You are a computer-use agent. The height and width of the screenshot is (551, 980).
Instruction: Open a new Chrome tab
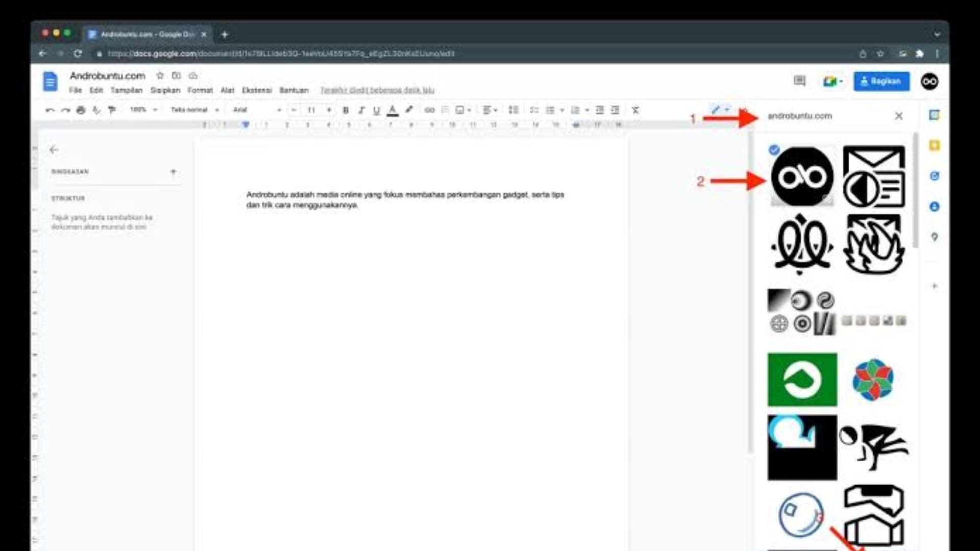225,35
